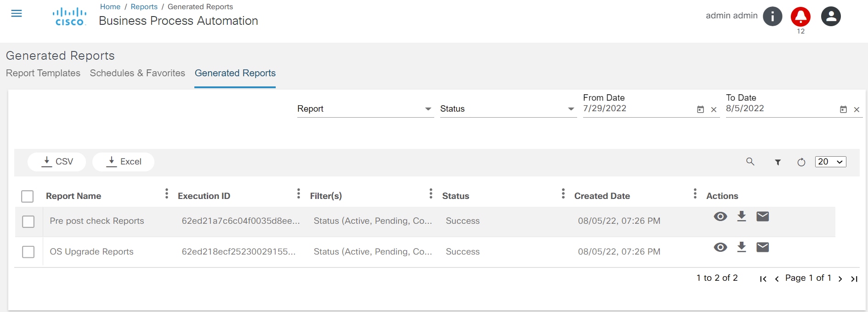Viewport: 868px width, 312px height.
Task: Open the table filter funnel icon
Action: [x=778, y=162]
